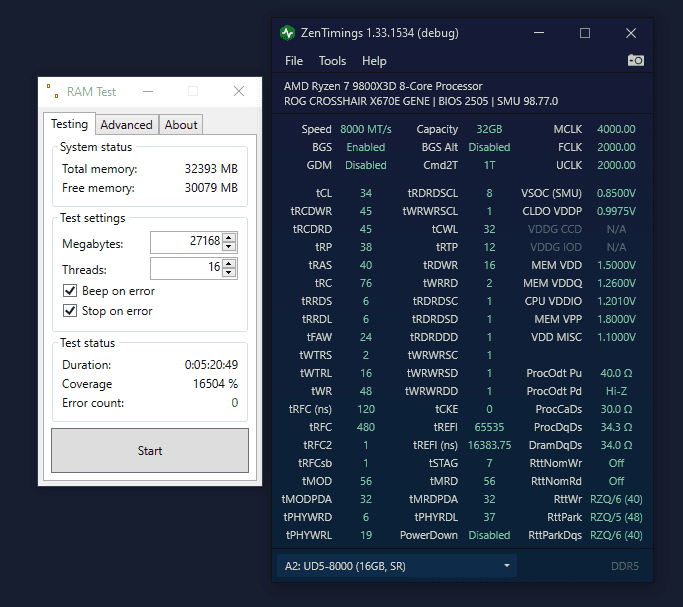
Task: Click into the Threads input field
Action: [186, 268]
